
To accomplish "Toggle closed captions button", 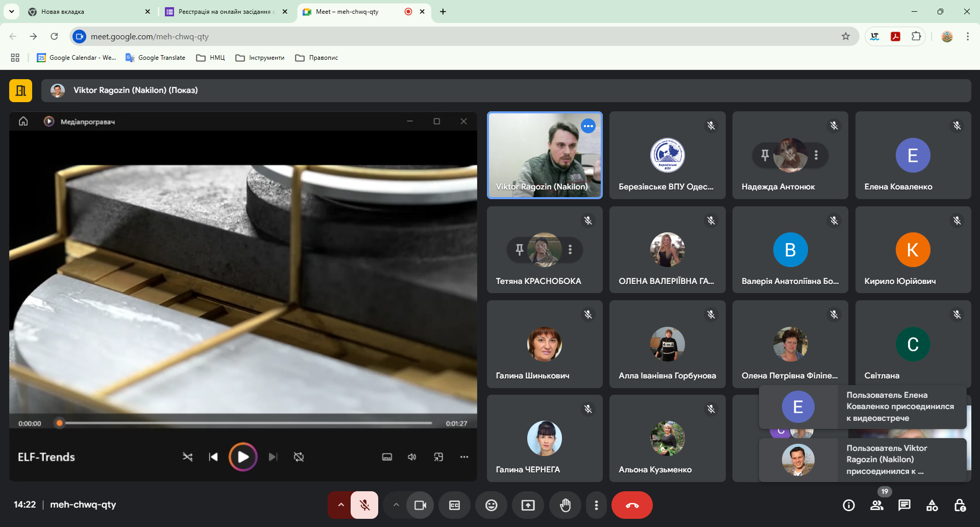I will coord(454,505).
